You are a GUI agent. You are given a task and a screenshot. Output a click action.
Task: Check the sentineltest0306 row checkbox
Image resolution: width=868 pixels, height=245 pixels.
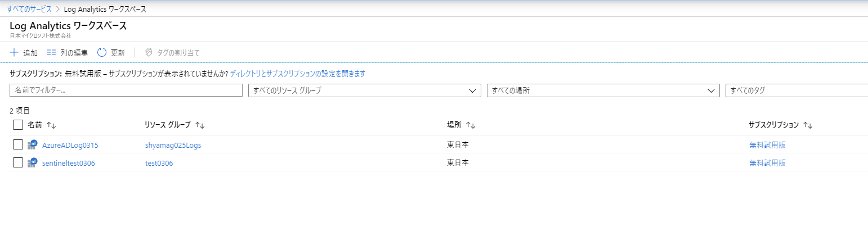coord(18,162)
